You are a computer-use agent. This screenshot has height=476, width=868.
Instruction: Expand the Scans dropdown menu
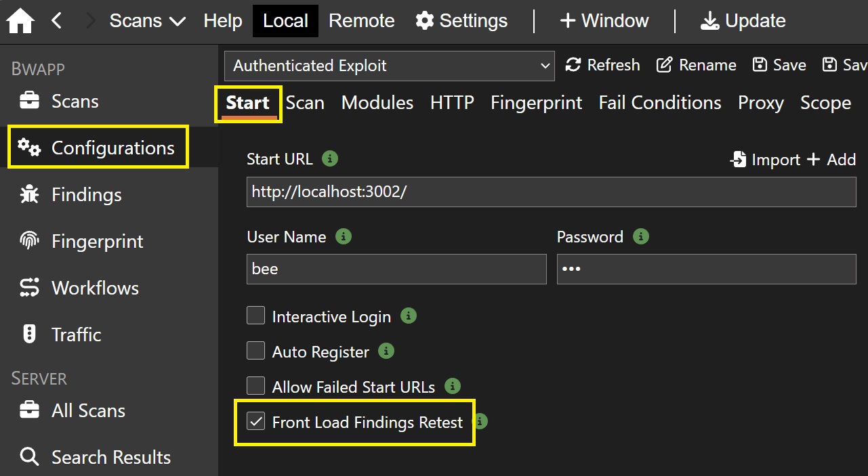click(x=147, y=21)
